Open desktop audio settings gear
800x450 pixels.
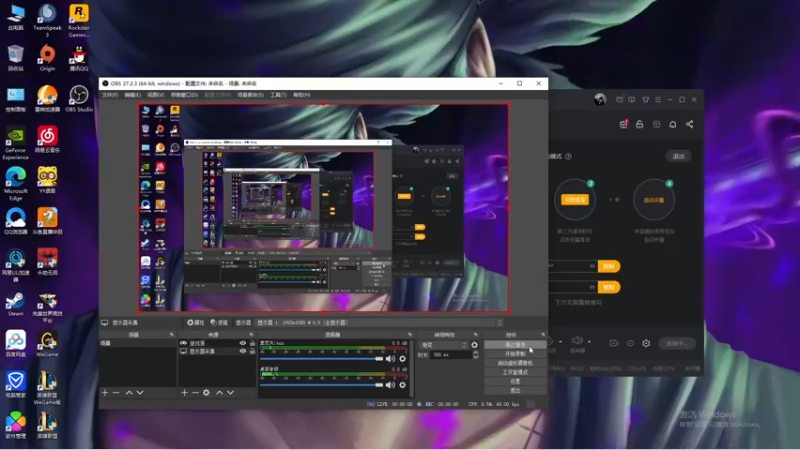[x=403, y=385]
